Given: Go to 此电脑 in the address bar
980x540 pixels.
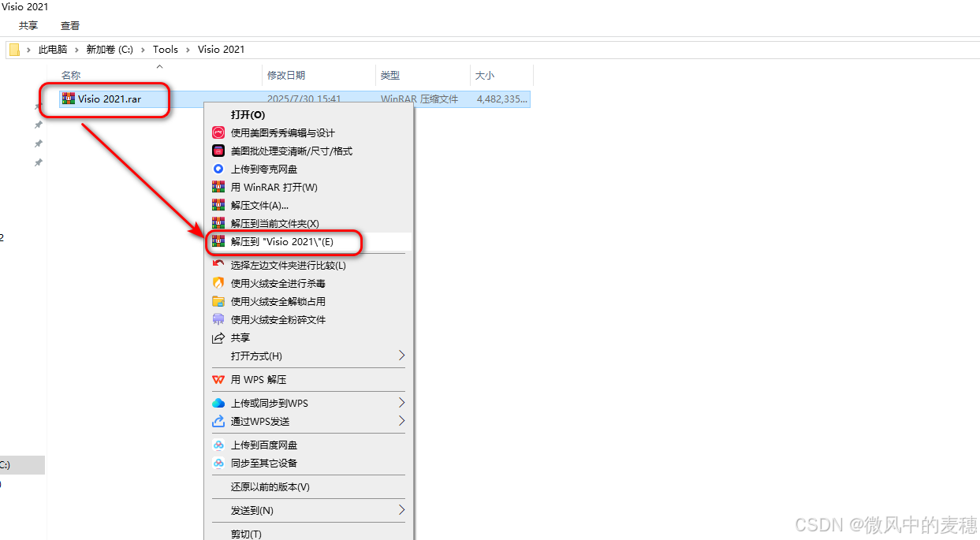Looking at the screenshot, I should pyautogui.click(x=53, y=49).
